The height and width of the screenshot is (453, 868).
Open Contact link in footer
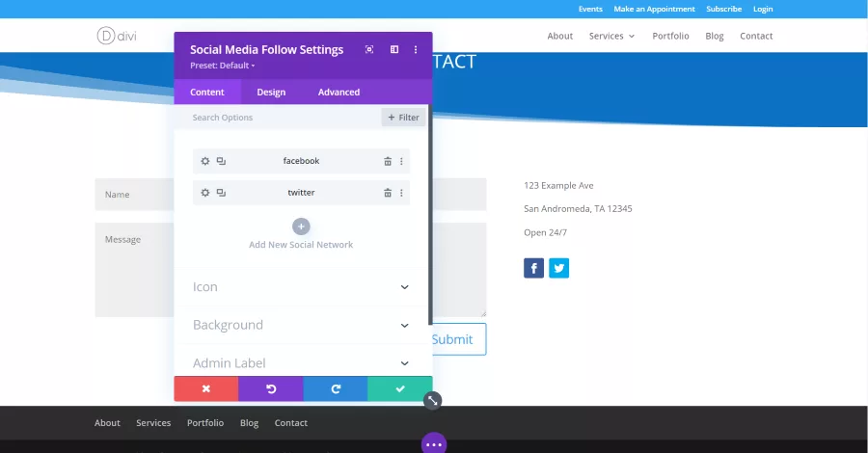coord(290,422)
